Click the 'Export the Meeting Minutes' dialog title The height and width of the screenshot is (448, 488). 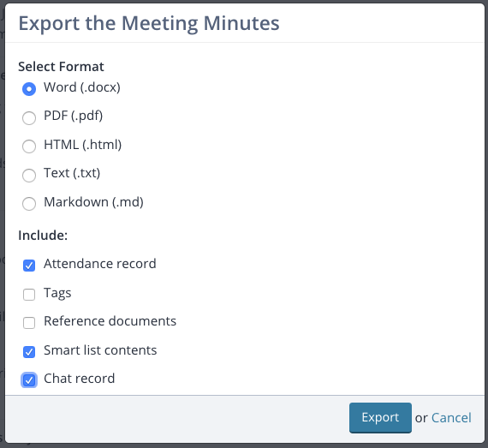click(149, 24)
